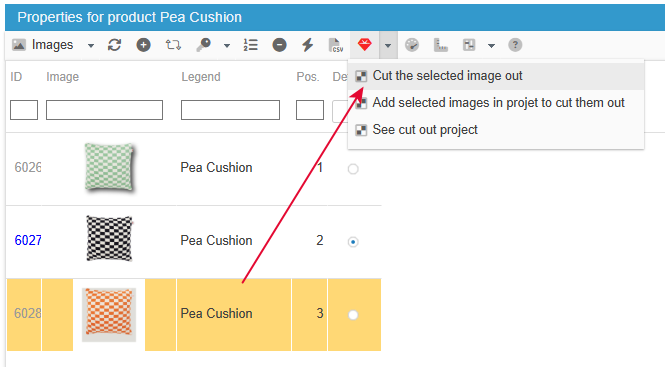Click the add image plus icon
This screenshot has height=367, width=665.
click(143, 45)
